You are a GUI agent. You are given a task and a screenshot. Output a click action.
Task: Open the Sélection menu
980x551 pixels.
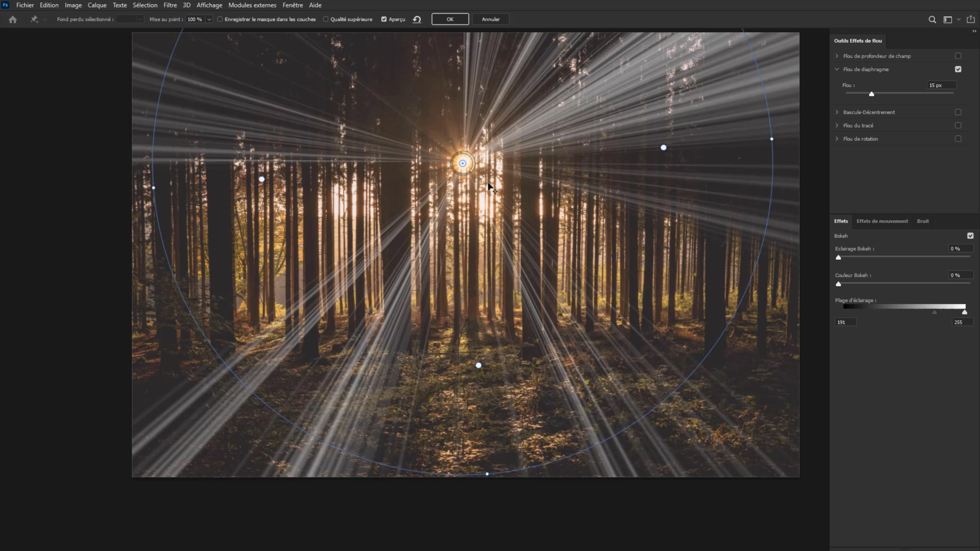tap(145, 5)
